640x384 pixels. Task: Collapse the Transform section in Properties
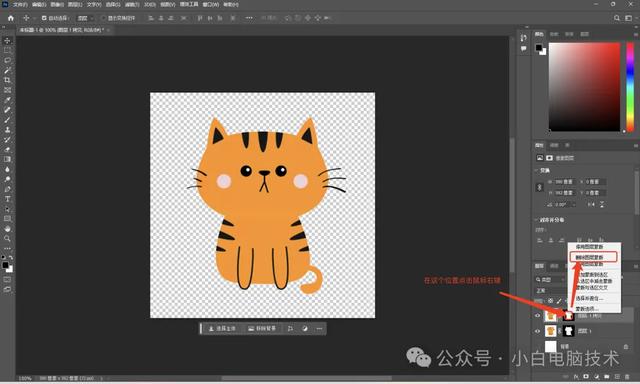[536, 171]
